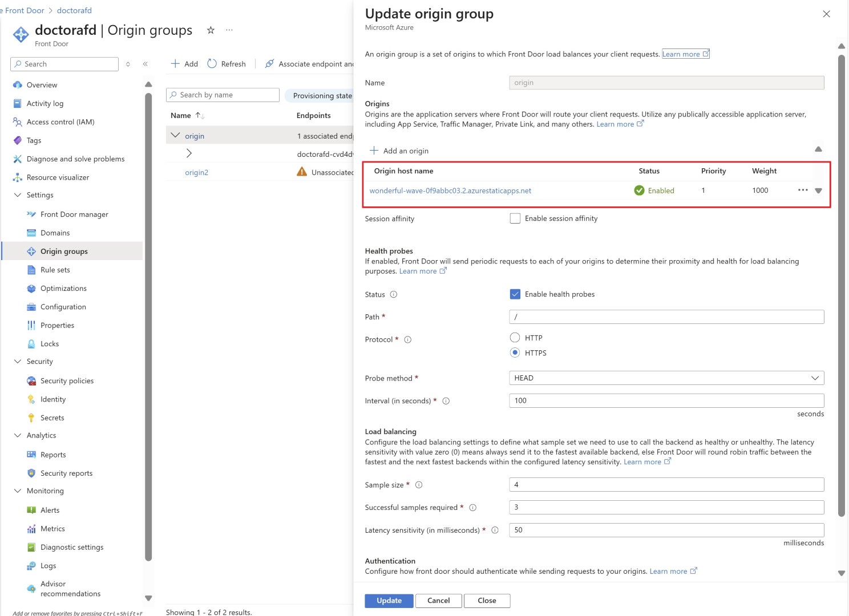Click the Path input field
The height and width of the screenshot is (616, 849).
[x=666, y=317]
